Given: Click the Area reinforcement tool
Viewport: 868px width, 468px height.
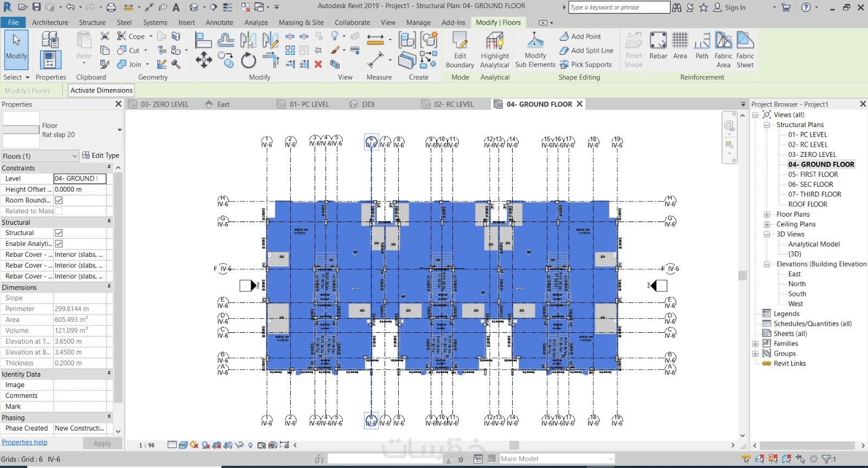Looking at the screenshot, I should (x=680, y=46).
